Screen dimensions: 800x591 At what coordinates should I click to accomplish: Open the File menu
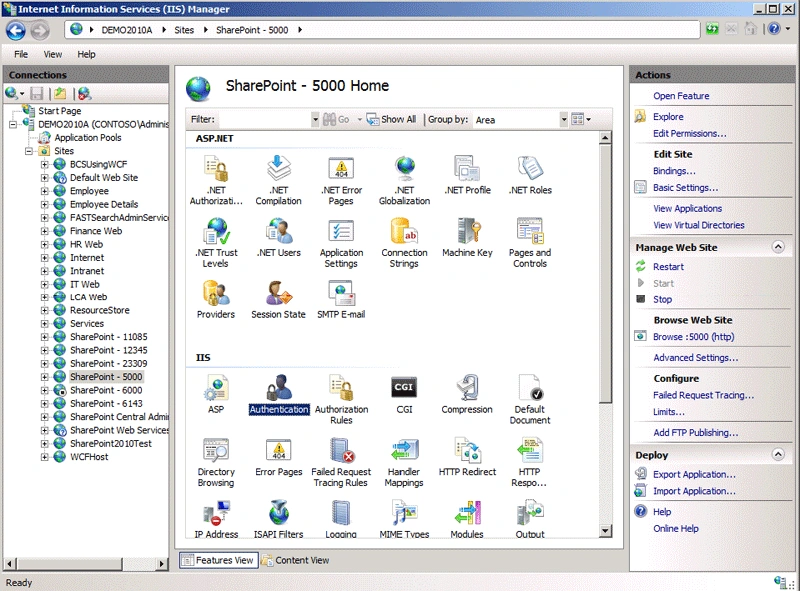[21, 54]
